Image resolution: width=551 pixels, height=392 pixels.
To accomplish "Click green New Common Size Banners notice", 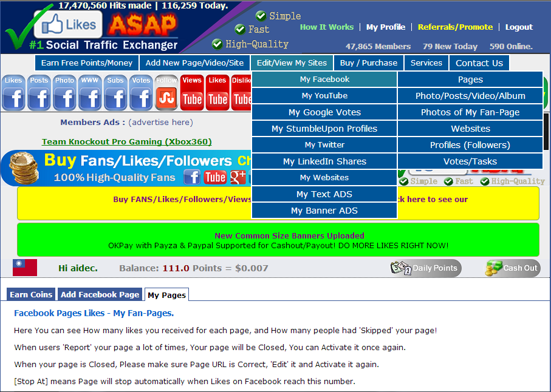I will (x=278, y=240).
